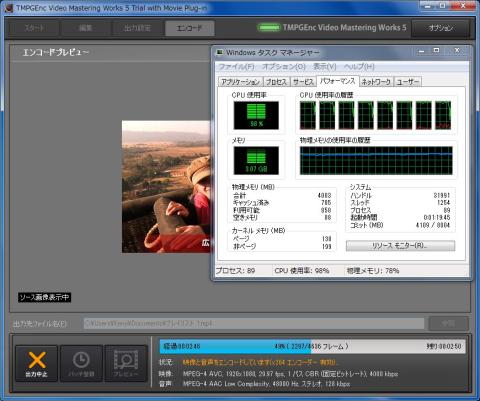Open Task Manager 表示(V) menu

coord(325,66)
